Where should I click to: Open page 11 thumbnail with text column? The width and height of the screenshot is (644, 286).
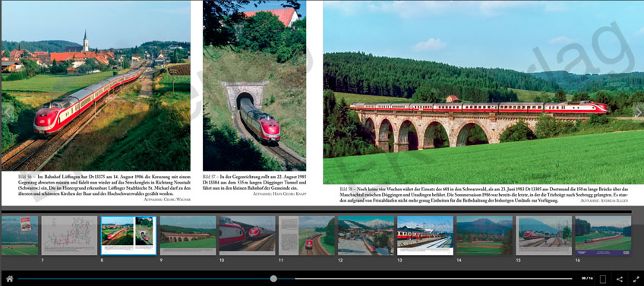(306, 235)
